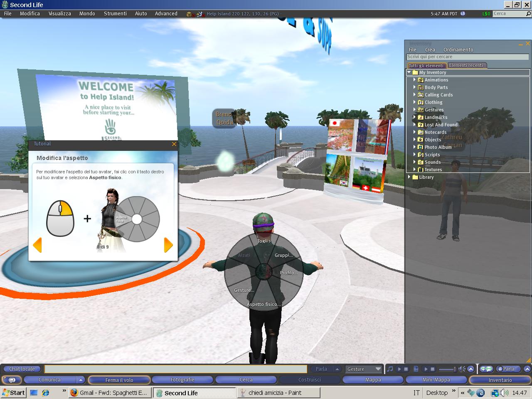
Task: Open the Modifica menu
Action: 30,14
